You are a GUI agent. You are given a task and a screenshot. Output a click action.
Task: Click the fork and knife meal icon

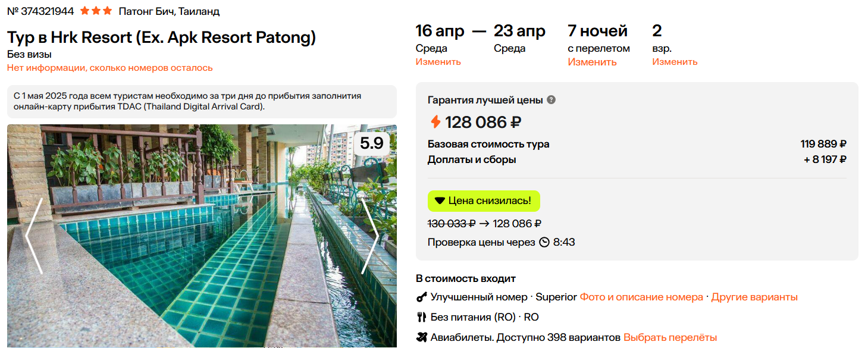tap(421, 317)
